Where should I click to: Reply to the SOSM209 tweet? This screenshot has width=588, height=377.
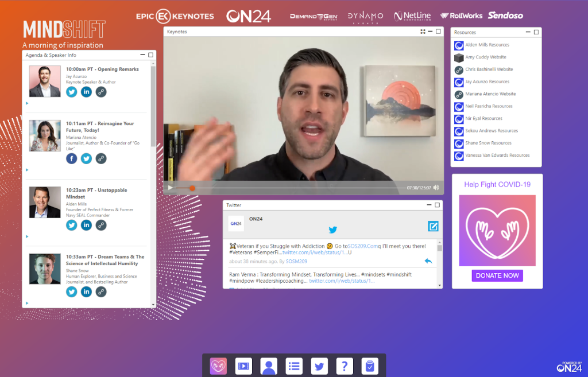point(428,261)
